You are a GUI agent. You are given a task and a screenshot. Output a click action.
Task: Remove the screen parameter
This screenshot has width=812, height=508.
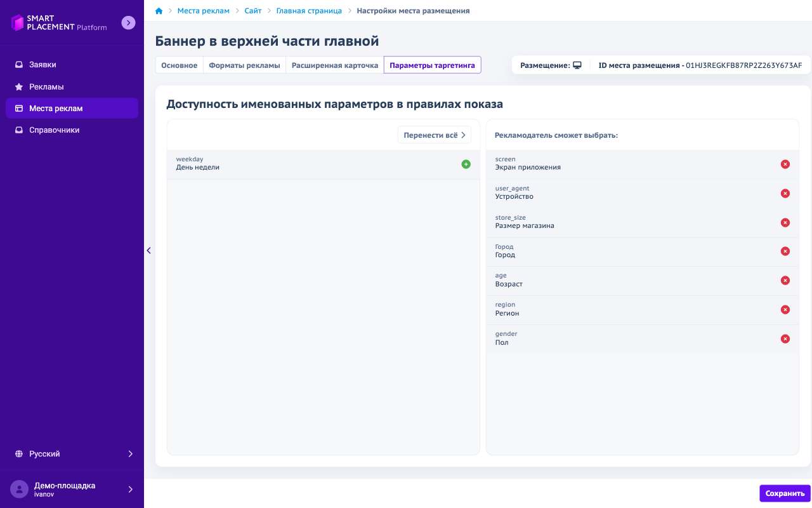point(785,164)
